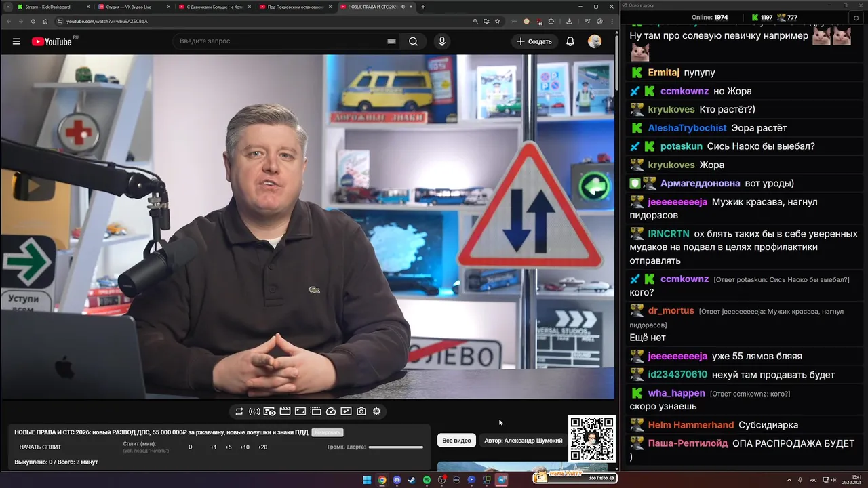Switch to 'С Девочками Больше Не Хочу' tab

coord(214,7)
